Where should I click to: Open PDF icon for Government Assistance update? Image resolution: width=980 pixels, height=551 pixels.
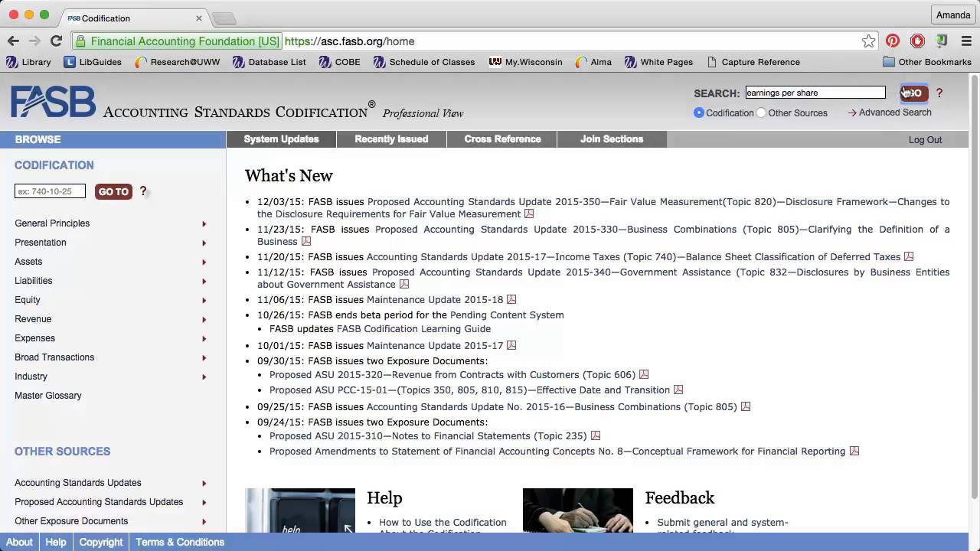[x=404, y=285]
